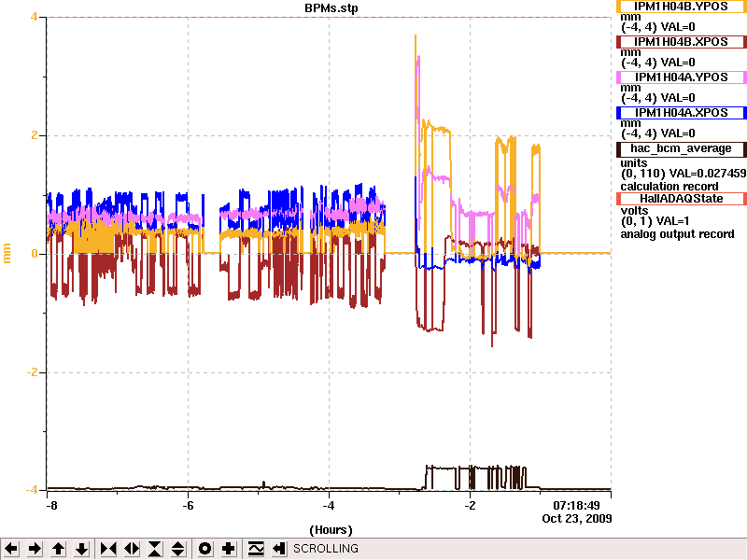This screenshot has height=560, width=747.
Task: Click the BPMs.stp graph title
Action: pos(331,8)
